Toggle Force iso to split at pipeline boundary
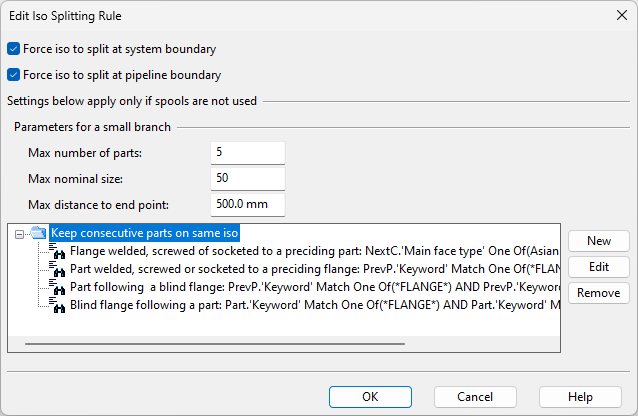The image size is (638, 416). [13, 74]
